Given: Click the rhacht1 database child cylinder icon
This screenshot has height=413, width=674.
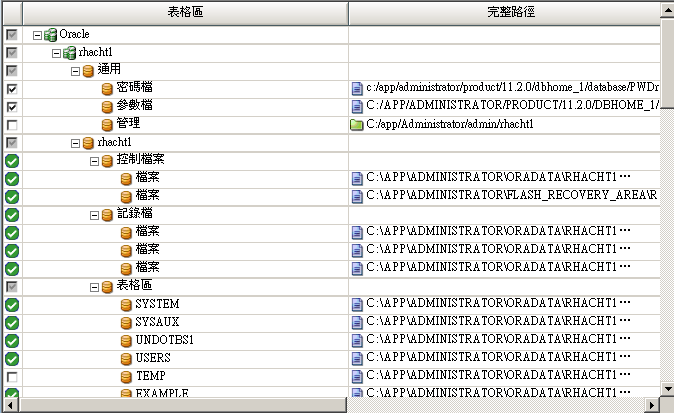Looking at the screenshot, I should coord(88,143).
